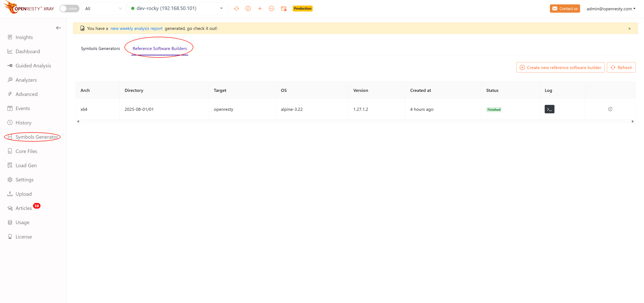Click the card with minus icon

coord(283,8)
